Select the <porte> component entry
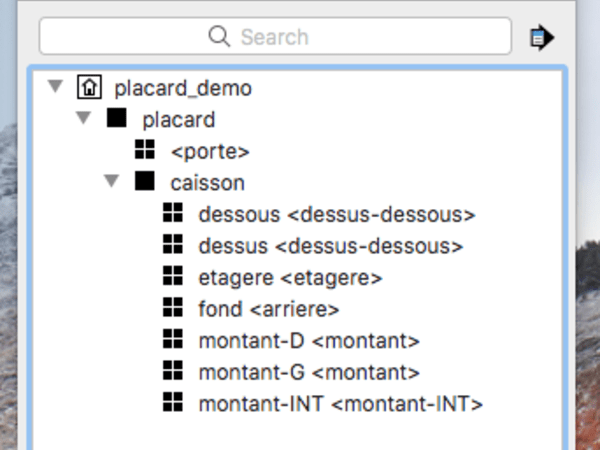This screenshot has width=600, height=450. pyautogui.click(x=210, y=151)
